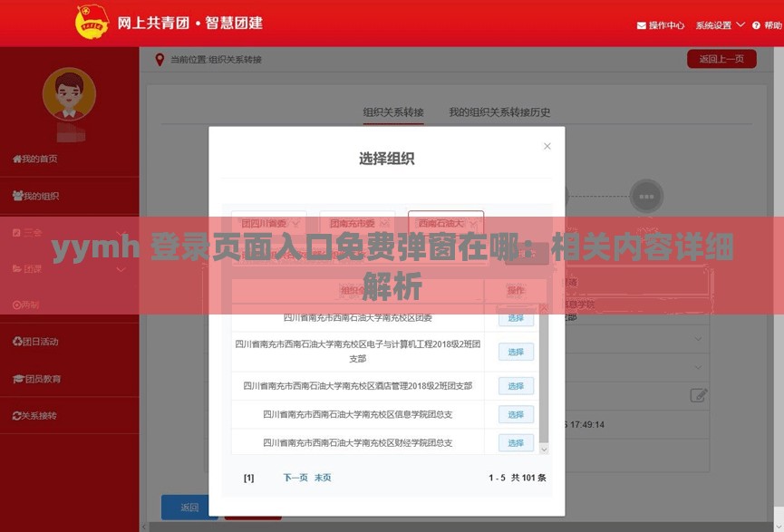The image size is (784, 532).
Task: Click the location pin icon beside 当前位置
Action: [x=159, y=58]
